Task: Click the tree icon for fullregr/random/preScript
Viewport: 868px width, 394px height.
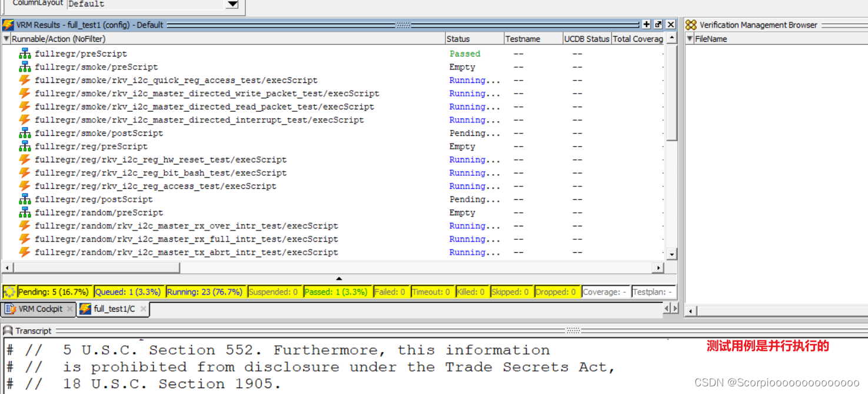Action: coord(25,212)
